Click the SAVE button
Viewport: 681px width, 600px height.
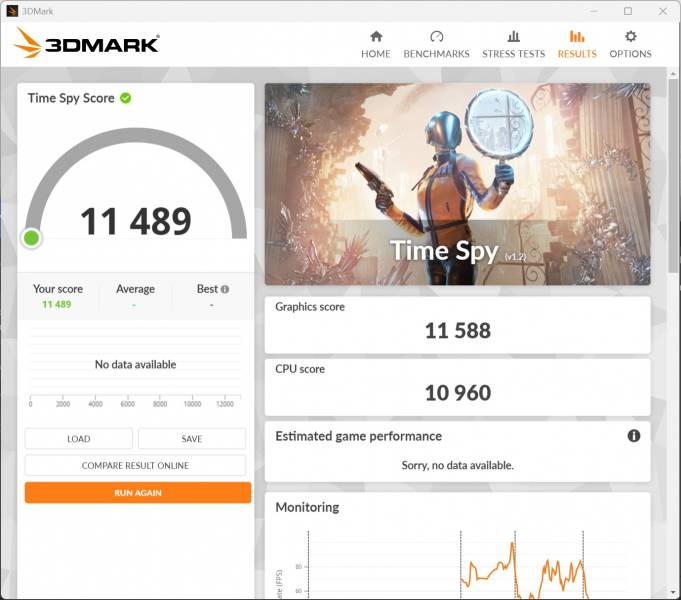coord(192,439)
